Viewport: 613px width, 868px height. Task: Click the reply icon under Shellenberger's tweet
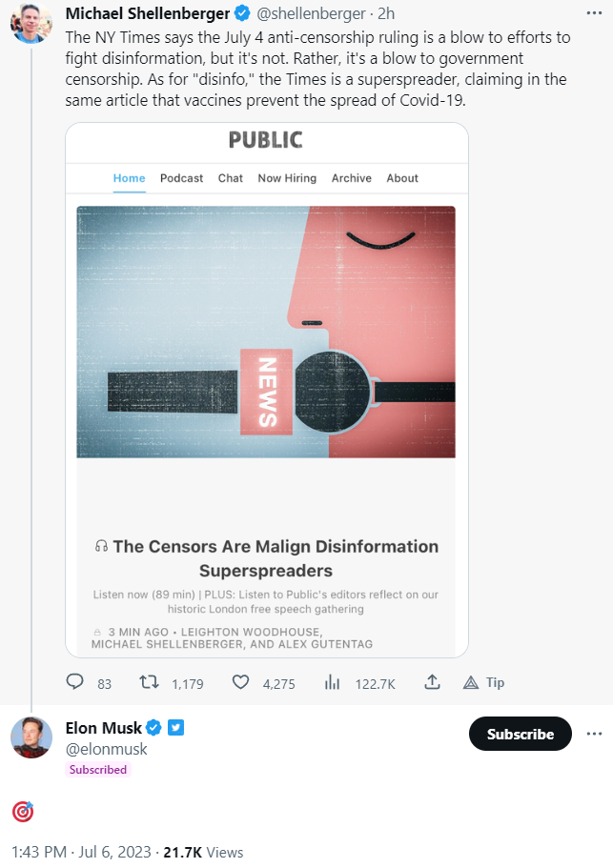coord(75,682)
